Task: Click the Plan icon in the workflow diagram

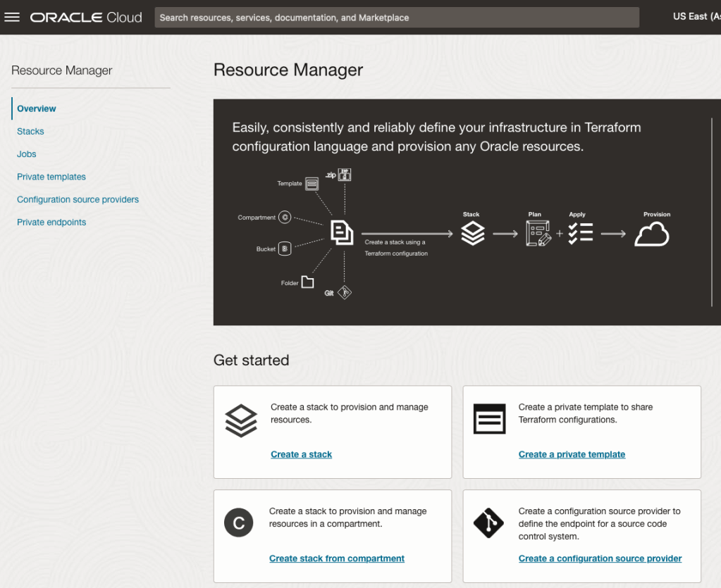Action: tap(538, 234)
